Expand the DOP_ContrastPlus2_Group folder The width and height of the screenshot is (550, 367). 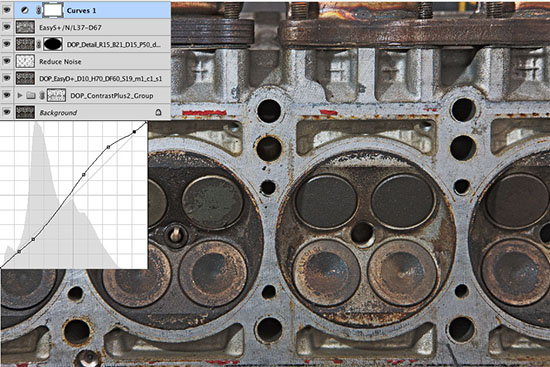pyautogui.click(x=20, y=95)
